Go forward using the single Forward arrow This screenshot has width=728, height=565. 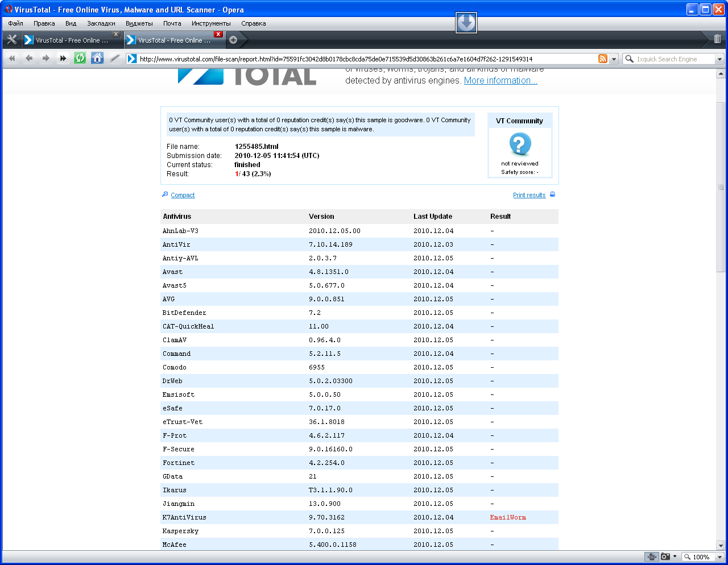[x=46, y=58]
